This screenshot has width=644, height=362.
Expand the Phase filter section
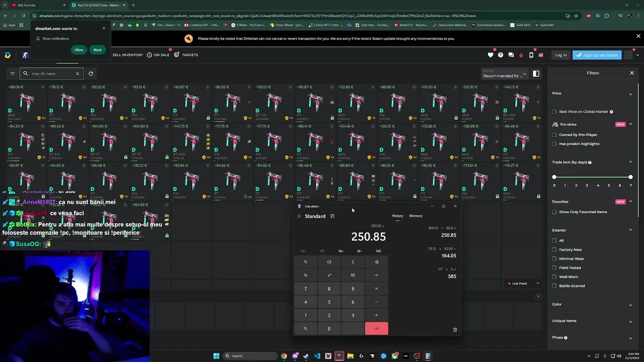[x=630, y=338]
